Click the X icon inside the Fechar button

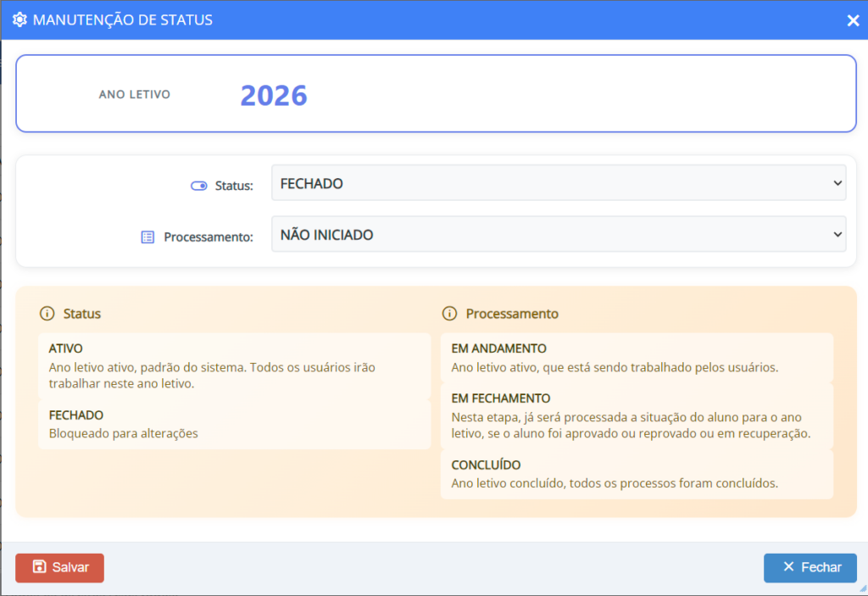pyautogui.click(x=788, y=567)
